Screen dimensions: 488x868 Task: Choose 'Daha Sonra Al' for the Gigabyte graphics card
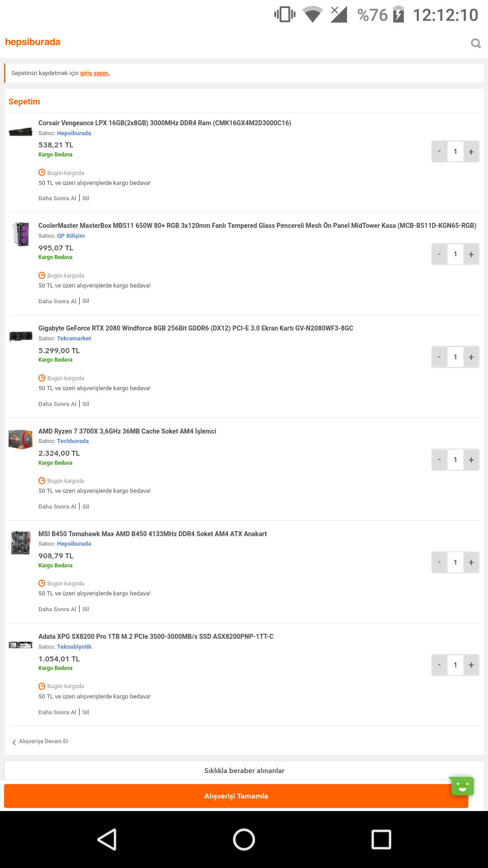[57, 404]
